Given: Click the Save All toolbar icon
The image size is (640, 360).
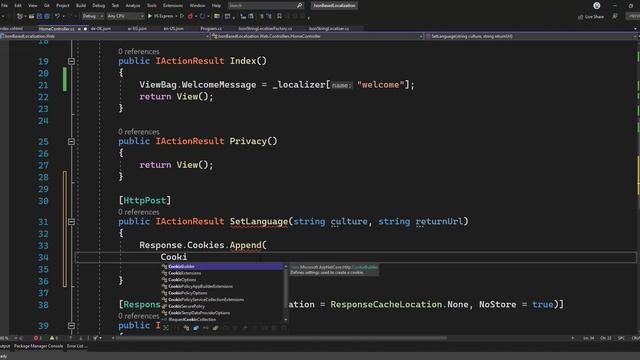Looking at the screenshot, I should 47,16.
